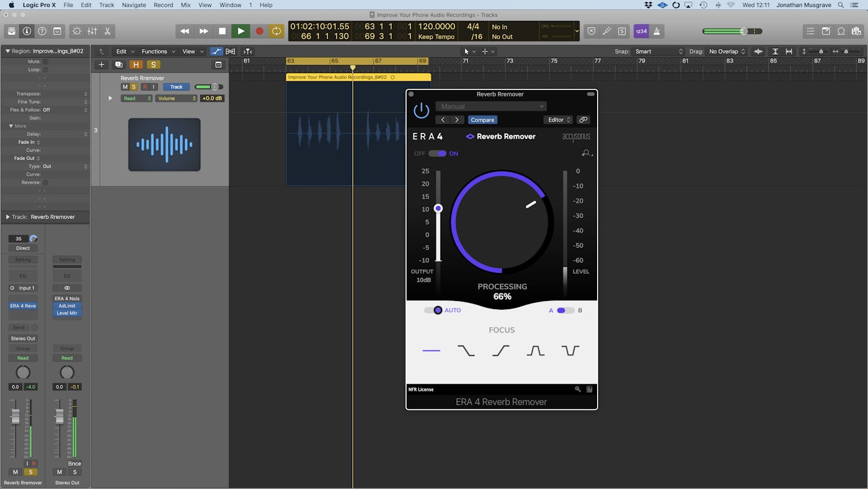This screenshot has height=489, width=868.
Task: Tick the Loop checkbox in Region inspector
Action: point(45,70)
